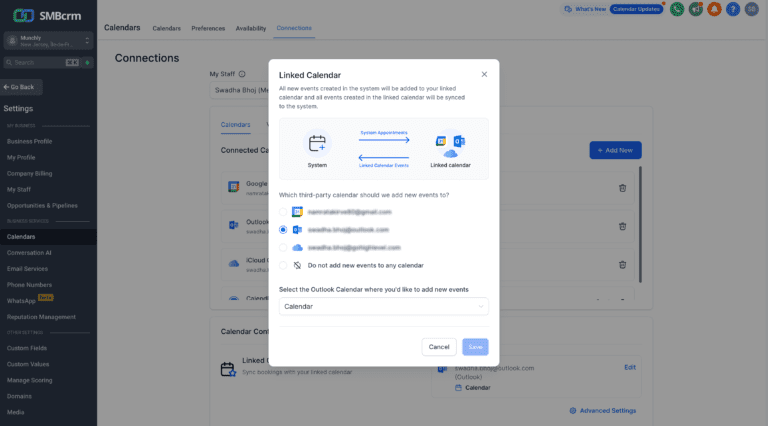Click the iCloud icon in connected calendars list

[234, 263]
